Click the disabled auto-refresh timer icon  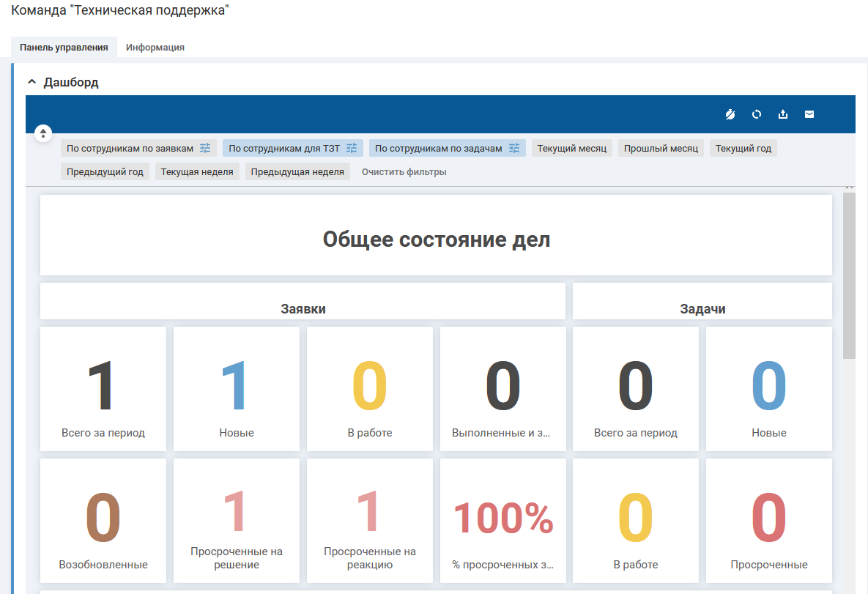point(730,114)
